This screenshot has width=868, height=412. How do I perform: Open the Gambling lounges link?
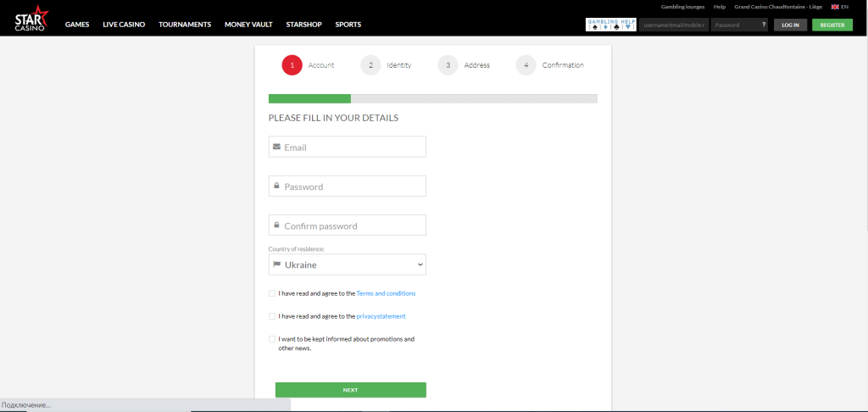pos(682,7)
